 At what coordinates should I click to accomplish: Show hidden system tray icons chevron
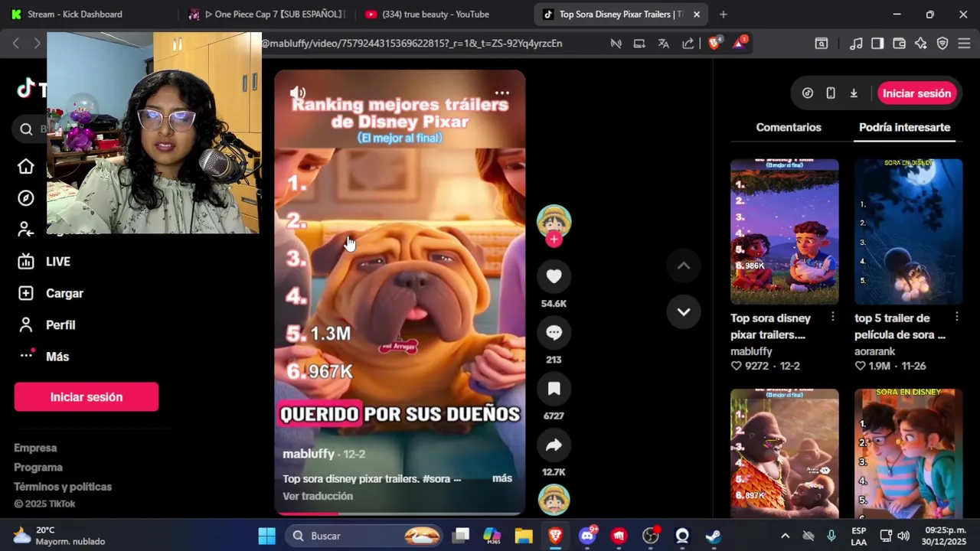click(x=785, y=536)
